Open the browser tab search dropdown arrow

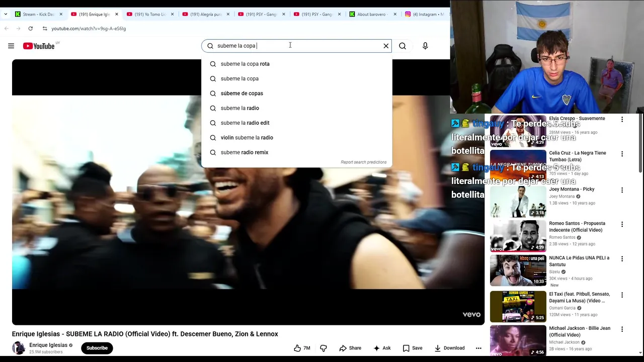point(6,14)
